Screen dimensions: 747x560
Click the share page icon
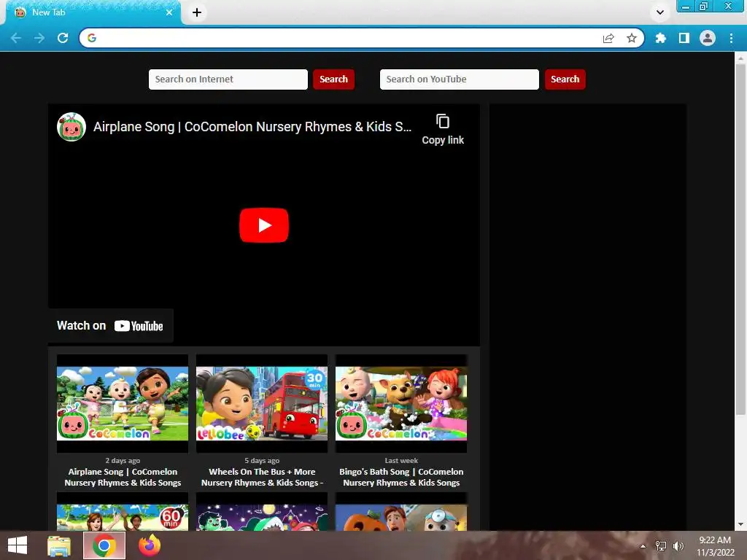(608, 38)
